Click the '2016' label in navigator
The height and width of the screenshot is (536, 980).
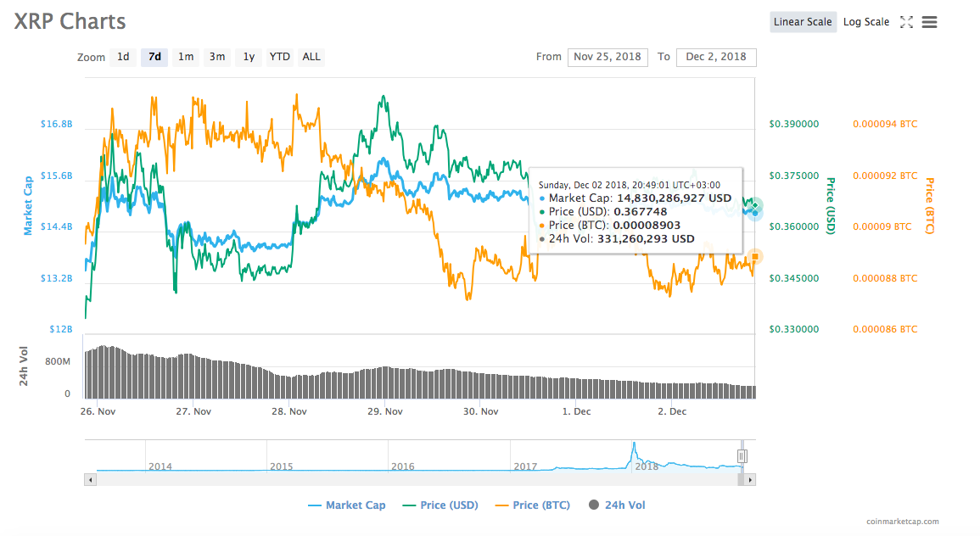(x=402, y=466)
